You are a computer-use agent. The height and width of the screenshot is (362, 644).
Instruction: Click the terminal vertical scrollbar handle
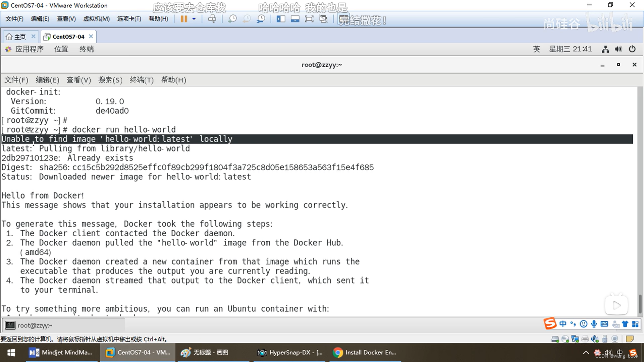point(640,304)
